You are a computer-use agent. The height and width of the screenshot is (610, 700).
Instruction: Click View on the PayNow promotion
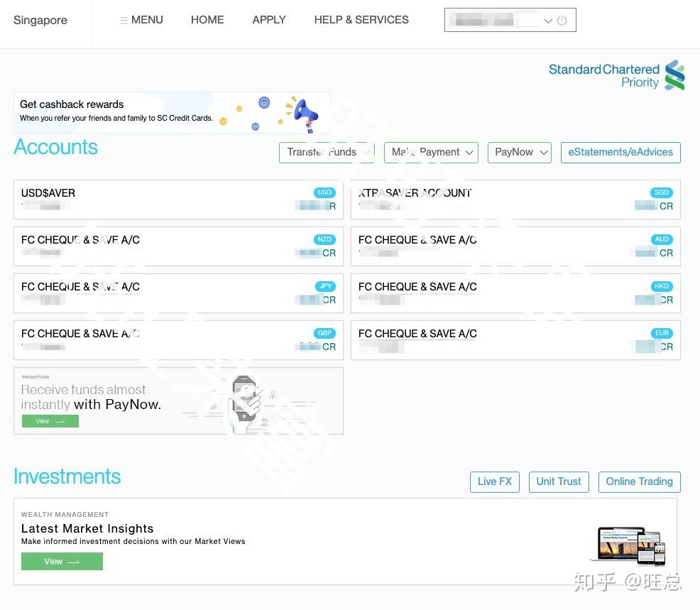[x=50, y=421]
